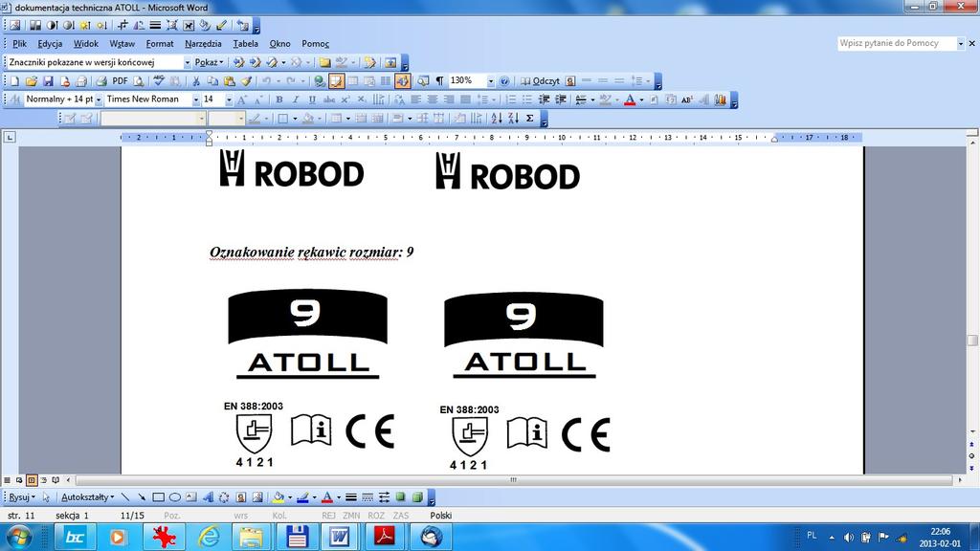Click the Line Style icon
This screenshot has width=980, height=551.
(351, 497)
